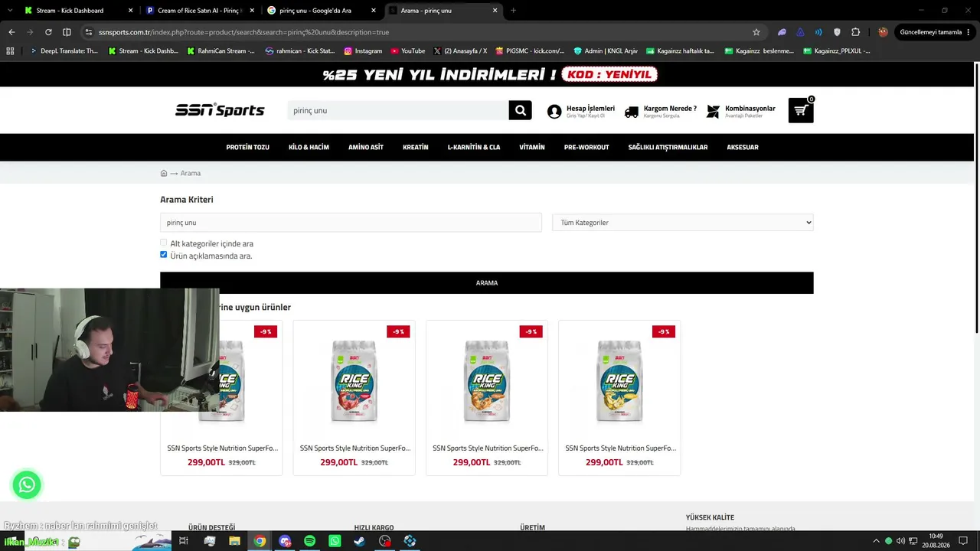Click the browser address bar URL
The image size is (980, 551).
coord(243,32)
